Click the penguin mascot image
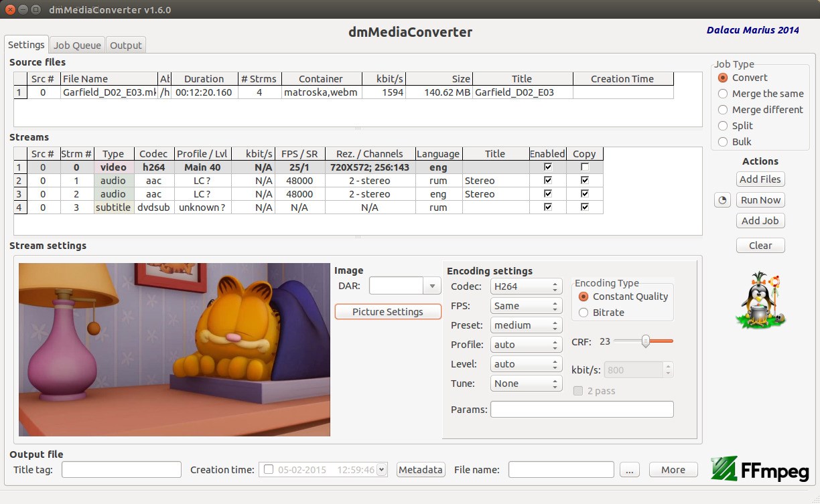The width and height of the screenshot is (820, 504). coord(760,300)
